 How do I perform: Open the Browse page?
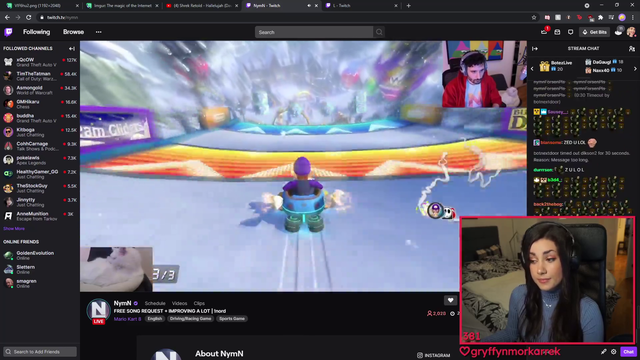(73, 32)
